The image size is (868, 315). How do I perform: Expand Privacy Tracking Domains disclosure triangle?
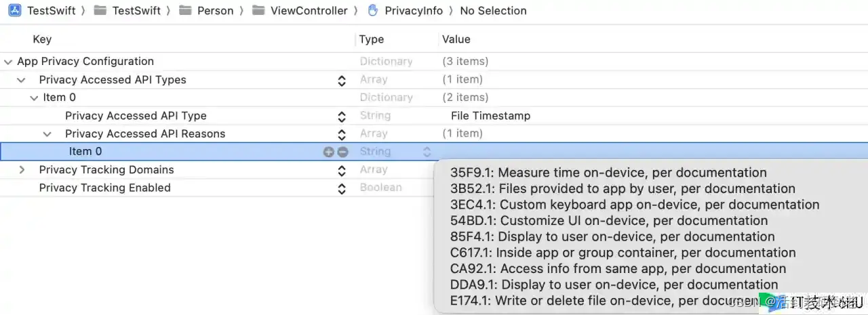[x=22, y=170]
